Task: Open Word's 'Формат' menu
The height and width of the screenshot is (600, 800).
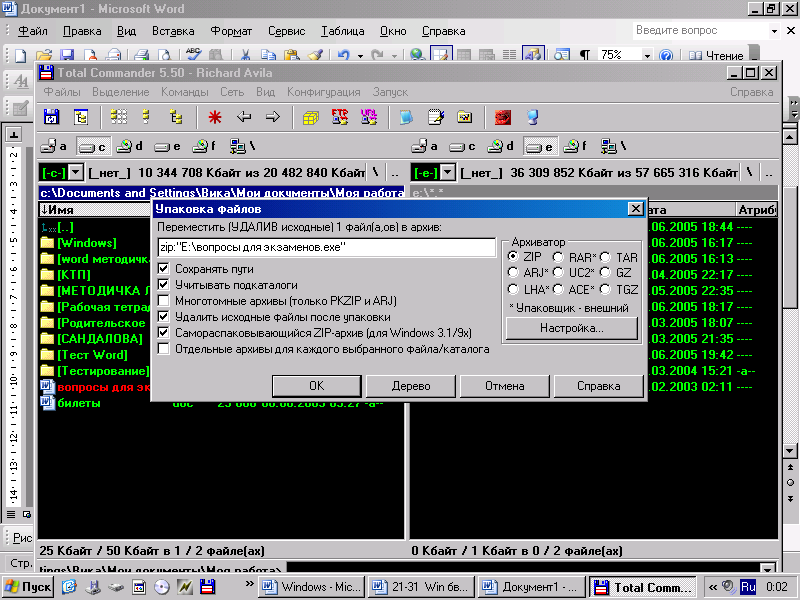Action: [231, 31]
